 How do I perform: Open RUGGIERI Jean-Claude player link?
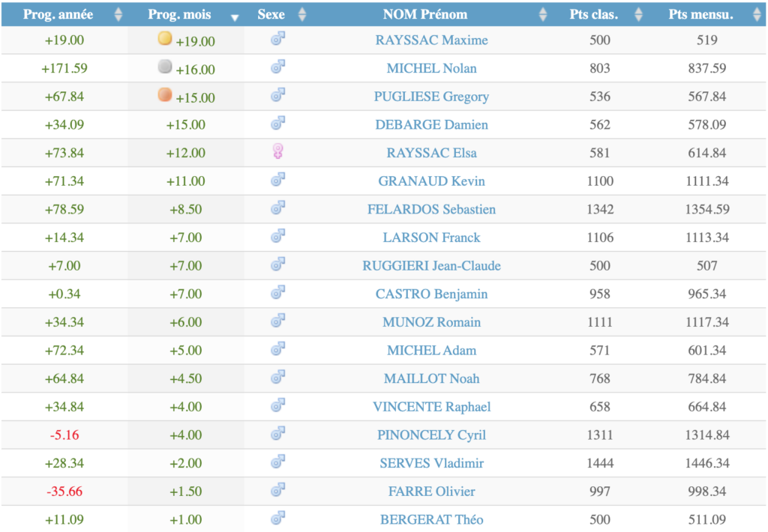click(x=431, y=265)
